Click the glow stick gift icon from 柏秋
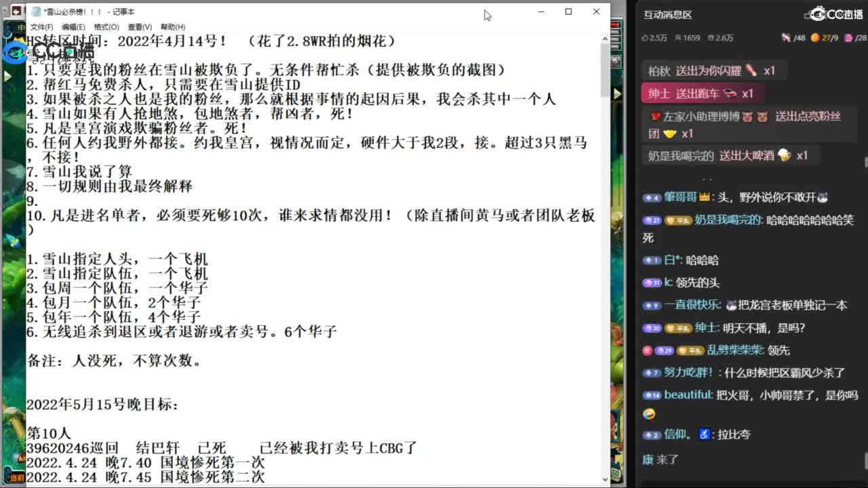The height and width of the screenshot is (488, 868). point(751,70)
